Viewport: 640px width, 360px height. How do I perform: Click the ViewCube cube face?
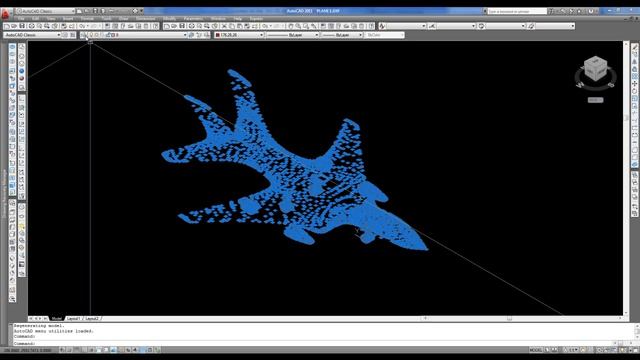(x=595, y=68)
